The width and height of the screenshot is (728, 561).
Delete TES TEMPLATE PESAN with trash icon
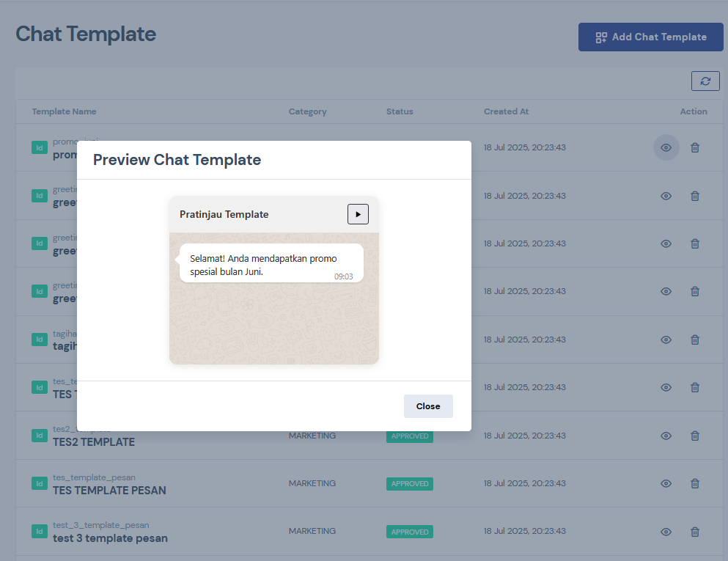point(695,483)
